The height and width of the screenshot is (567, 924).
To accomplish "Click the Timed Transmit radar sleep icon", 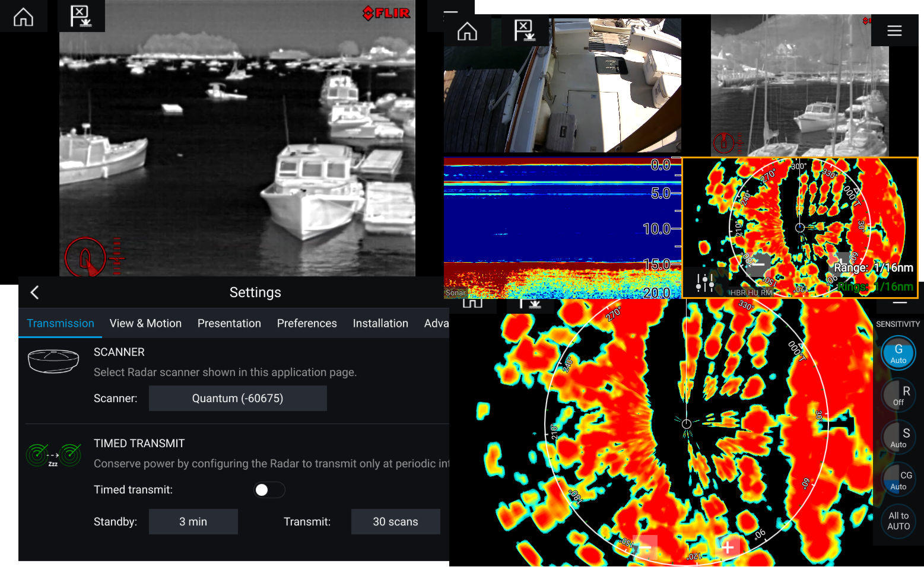I will click(x=53, y=455).
